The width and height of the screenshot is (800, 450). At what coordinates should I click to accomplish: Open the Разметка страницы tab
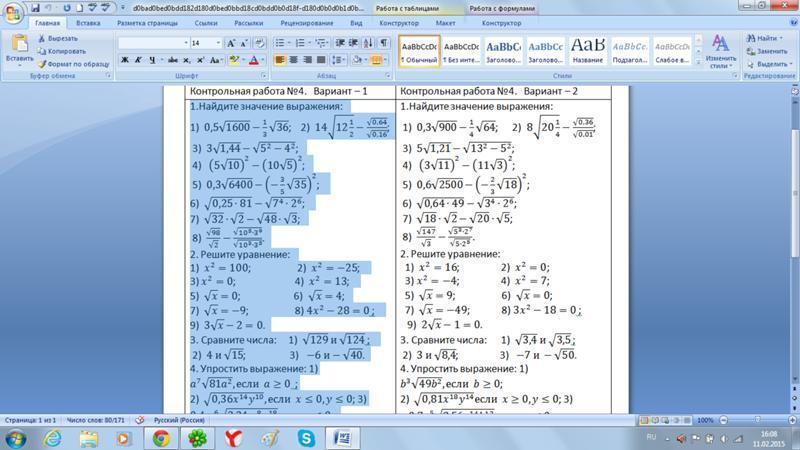(x=148, y=21)
